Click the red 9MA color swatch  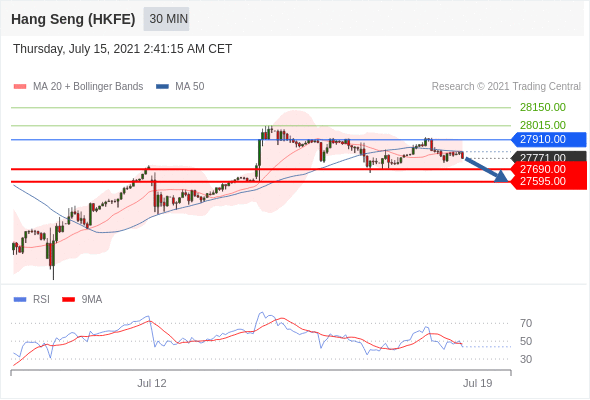(68, 300)
